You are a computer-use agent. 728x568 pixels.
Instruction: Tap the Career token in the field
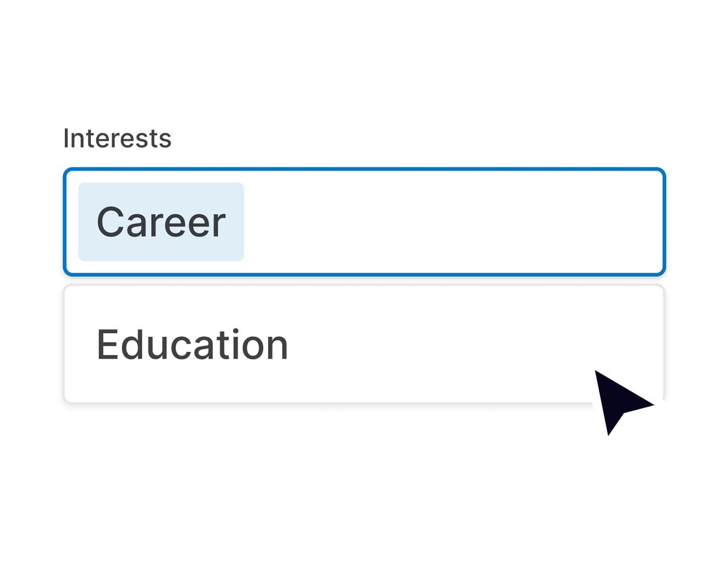[161, 222]
